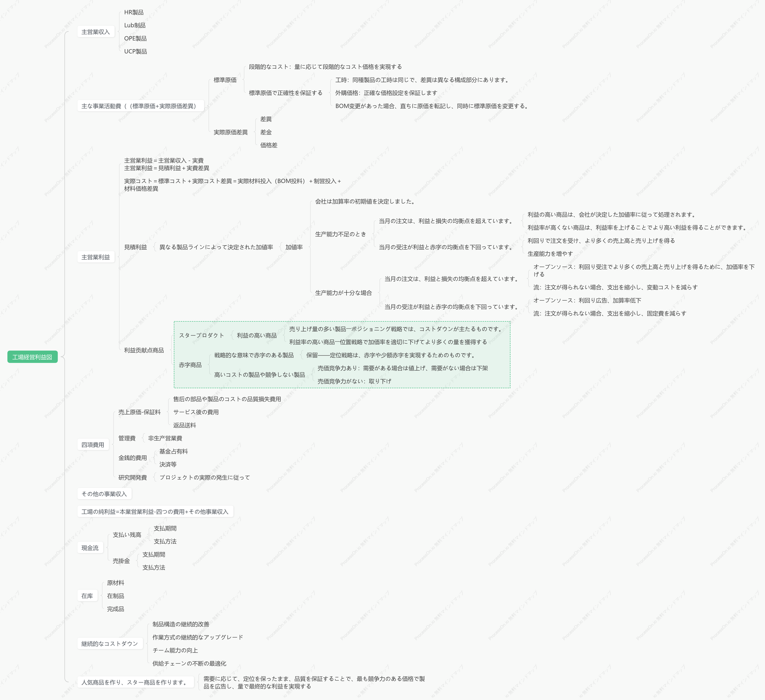Click the 実際コスト＝標準コスト formula text

[x=232, y=185]
